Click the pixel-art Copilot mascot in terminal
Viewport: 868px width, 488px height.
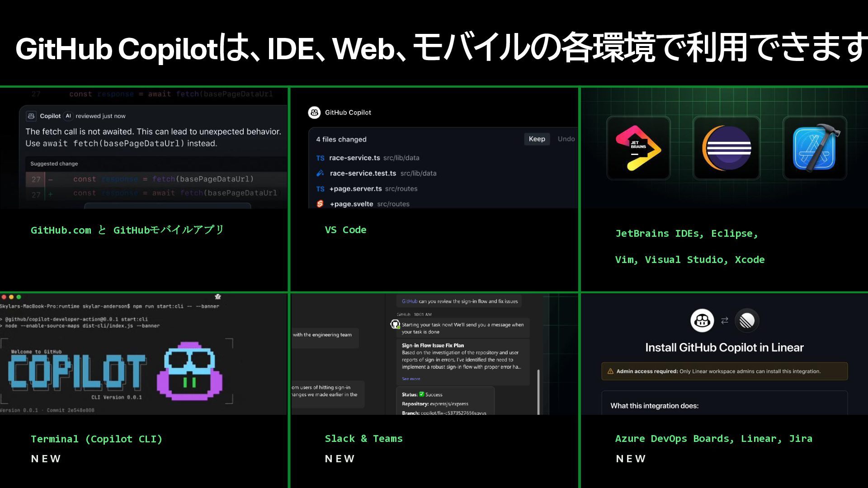point(190,371)
